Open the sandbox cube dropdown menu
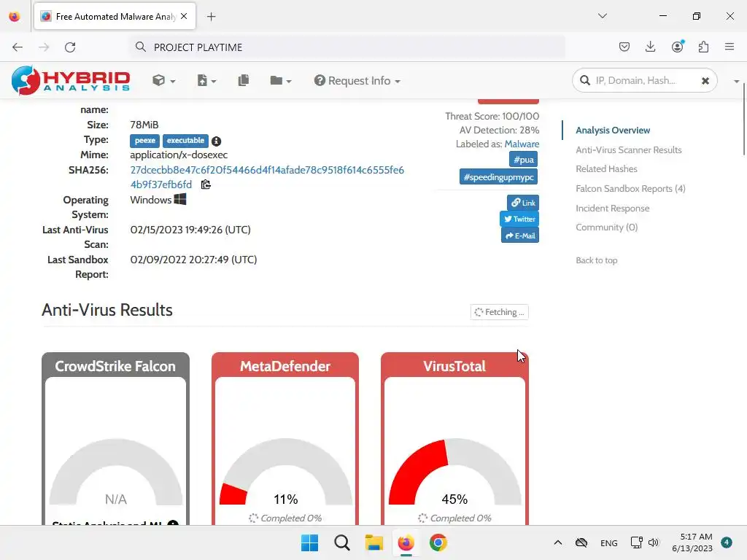 [163, 80]
